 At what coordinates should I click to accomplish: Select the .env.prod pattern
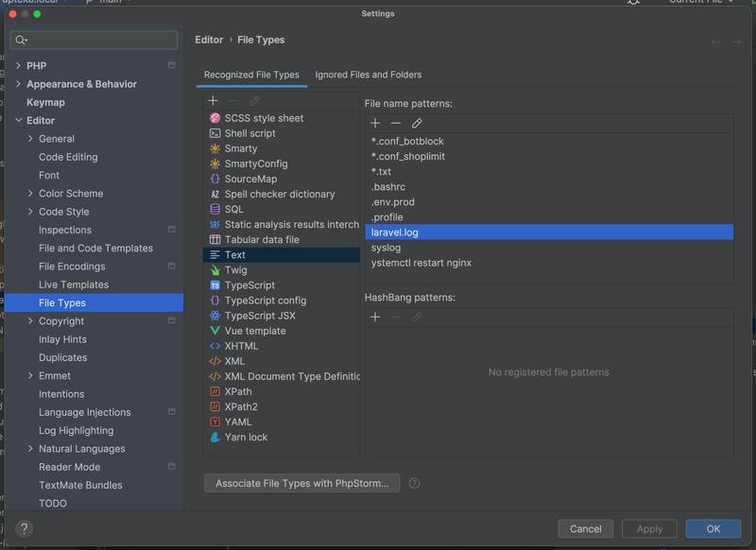click(x=549, y=202)
